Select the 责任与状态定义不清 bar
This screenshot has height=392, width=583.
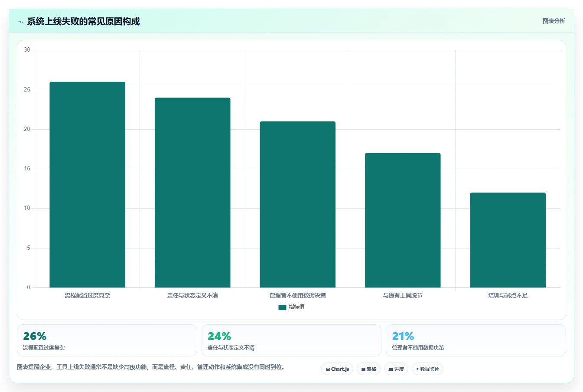point(192,193)
